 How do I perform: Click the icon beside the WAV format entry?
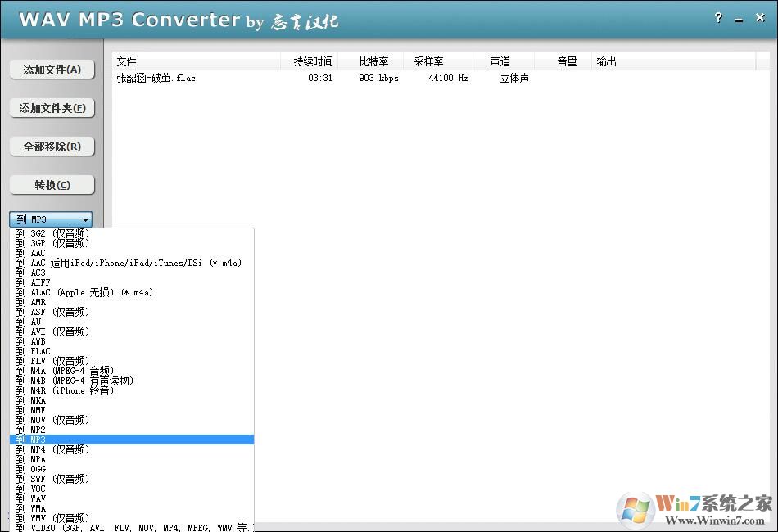(x=19, y=498)
